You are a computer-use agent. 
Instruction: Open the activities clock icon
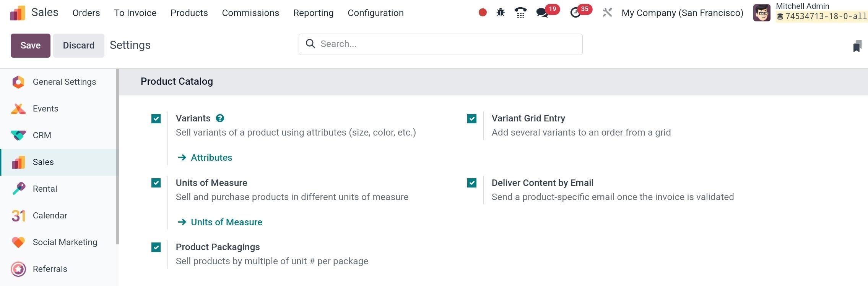coord(575,13)
